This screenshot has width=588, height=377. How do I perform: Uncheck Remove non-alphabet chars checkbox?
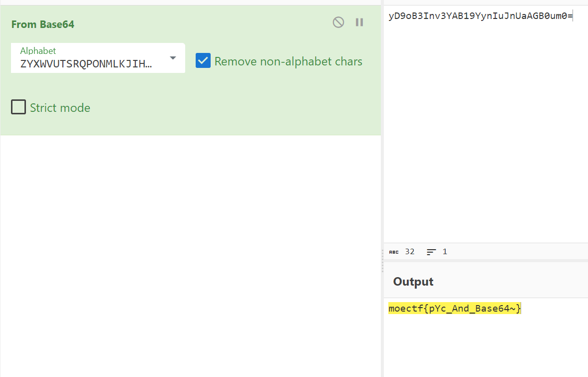coord(203,61)
